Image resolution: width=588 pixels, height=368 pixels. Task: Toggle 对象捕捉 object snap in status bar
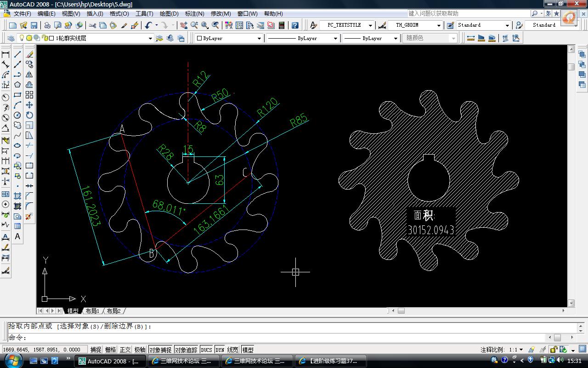(160, 350)
